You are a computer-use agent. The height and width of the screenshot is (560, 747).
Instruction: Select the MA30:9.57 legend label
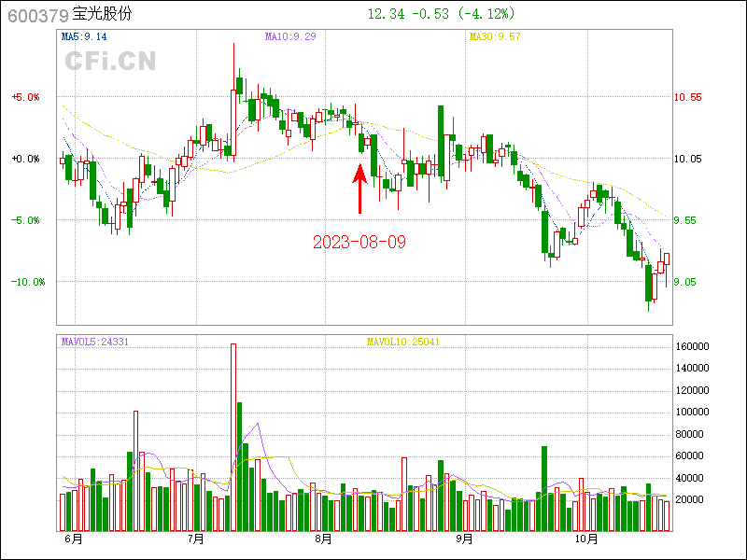tap(494, 37)
